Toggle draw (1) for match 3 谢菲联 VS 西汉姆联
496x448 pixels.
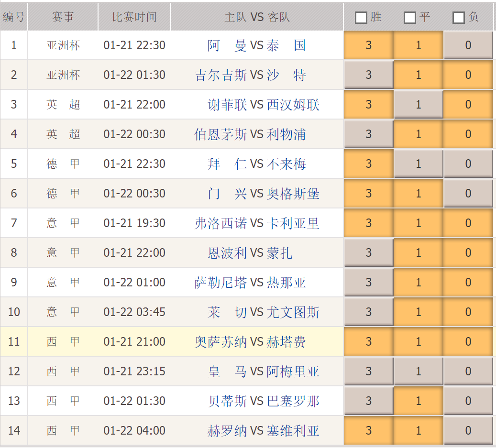point(419,104)
